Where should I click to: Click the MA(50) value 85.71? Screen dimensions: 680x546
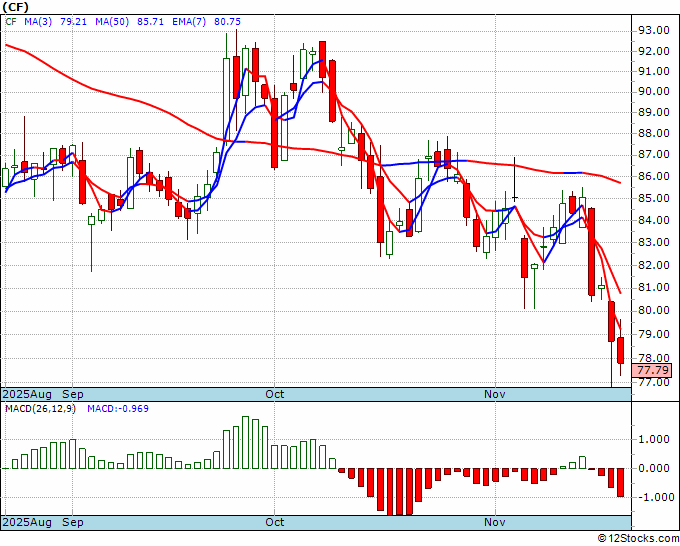[150, 22]
